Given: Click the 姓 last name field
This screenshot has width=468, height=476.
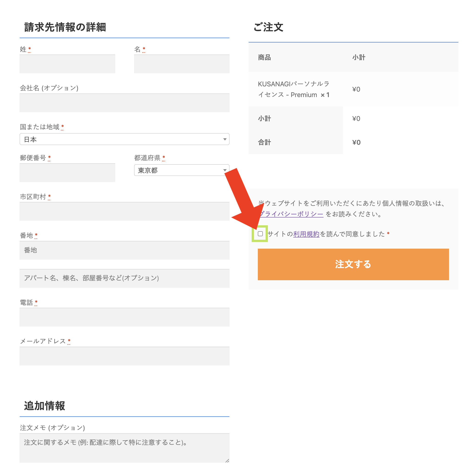Looking at the screenshot, I should [67, 64].
